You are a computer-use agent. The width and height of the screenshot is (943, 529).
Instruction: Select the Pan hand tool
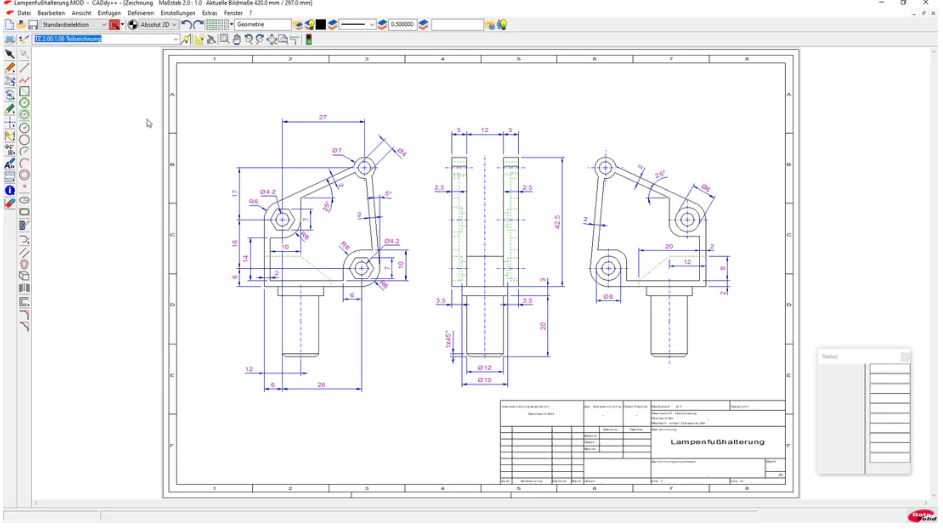click(x=235, y=39)
